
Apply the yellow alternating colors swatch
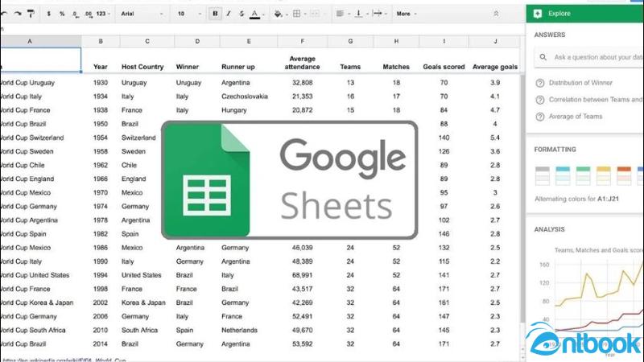pos(603,175)
